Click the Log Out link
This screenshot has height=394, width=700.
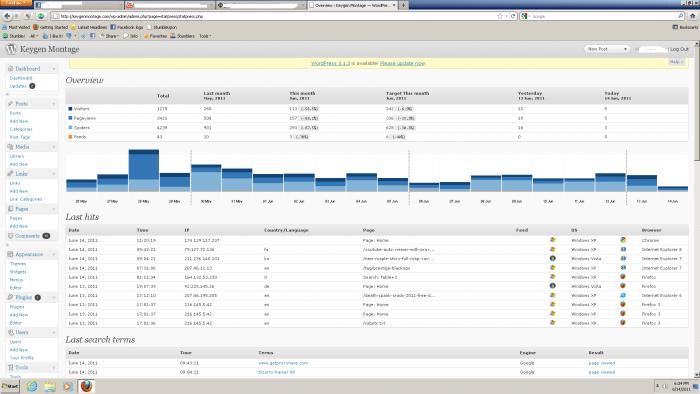point(679,49)
